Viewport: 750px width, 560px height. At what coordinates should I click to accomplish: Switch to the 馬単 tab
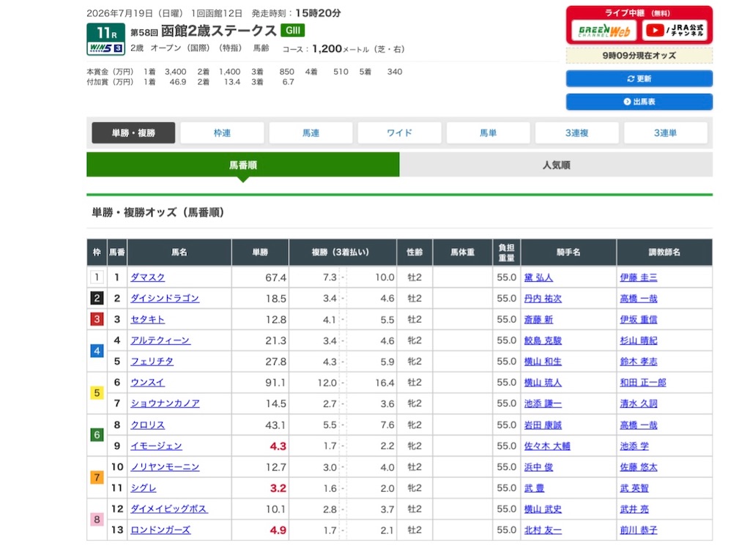pyautogui.click(x=488, y=133)
